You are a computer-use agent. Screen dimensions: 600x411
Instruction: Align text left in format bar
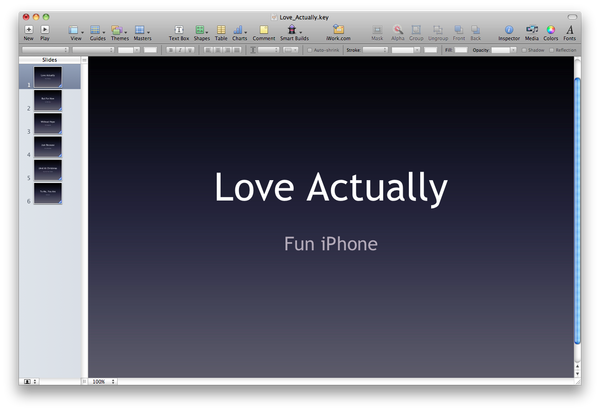(208, 50)
